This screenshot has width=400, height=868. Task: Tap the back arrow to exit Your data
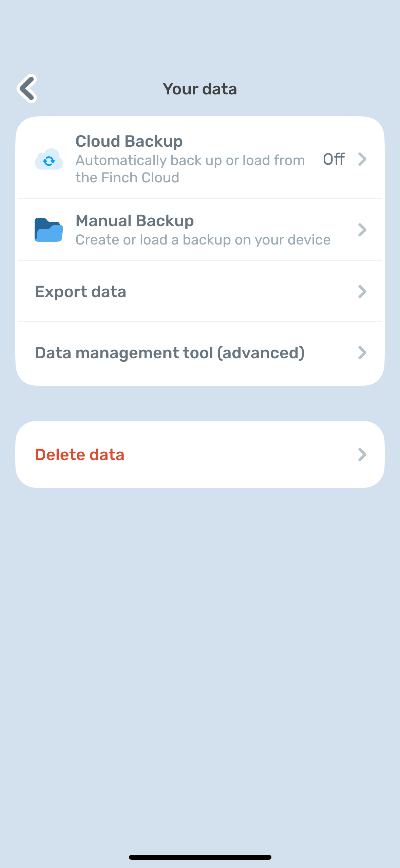point(27,88)
